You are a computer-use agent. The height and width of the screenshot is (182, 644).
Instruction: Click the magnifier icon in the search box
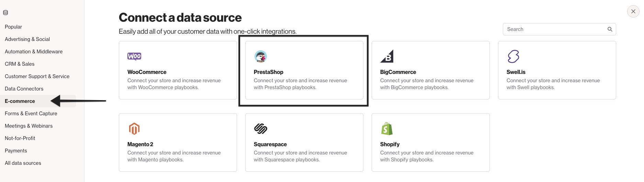tap(610, 29)
